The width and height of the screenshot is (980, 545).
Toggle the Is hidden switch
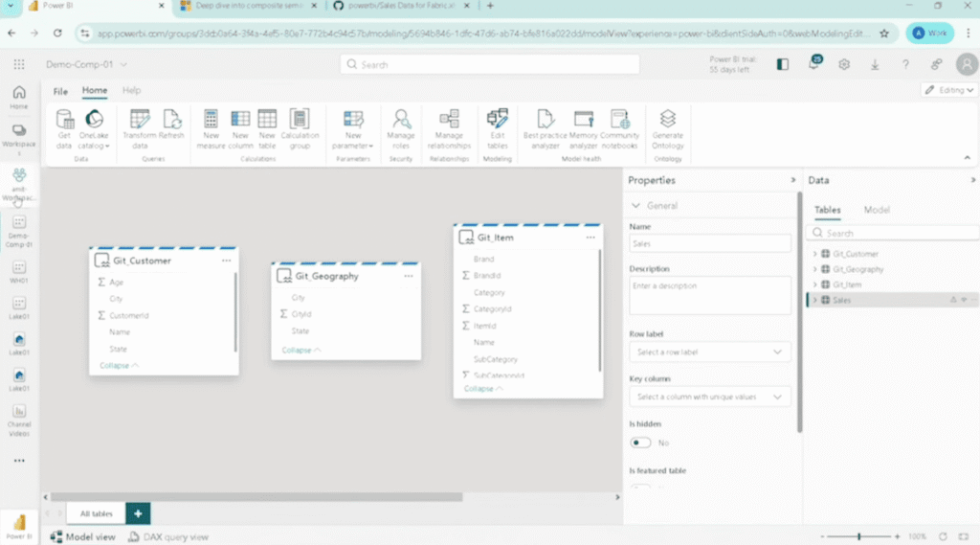640,443
